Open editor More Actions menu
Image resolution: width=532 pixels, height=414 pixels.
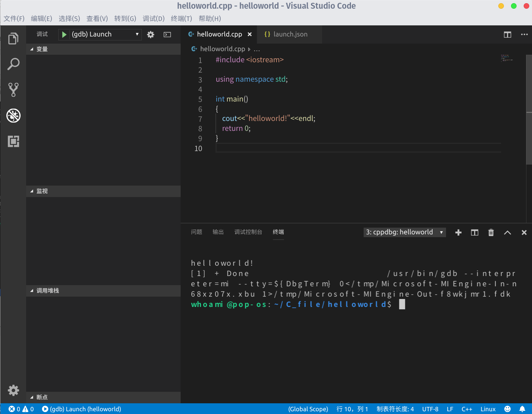coord(524,34)
